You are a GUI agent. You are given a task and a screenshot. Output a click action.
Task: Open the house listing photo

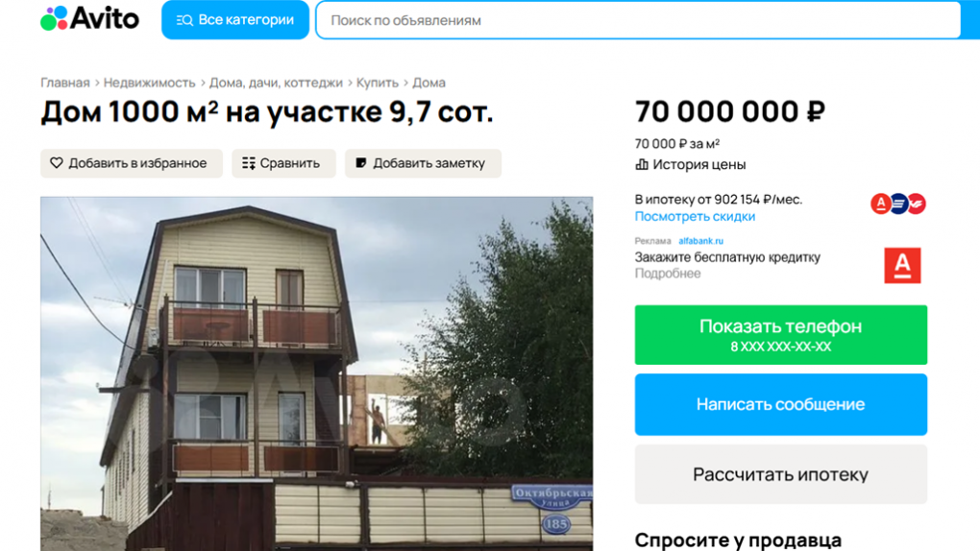[x=316, y=373]
